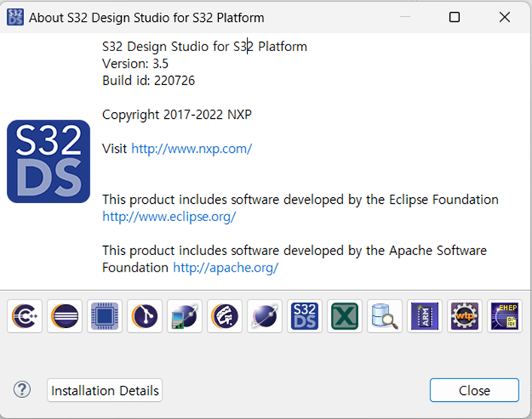Click the 'Version: 3.5' text

(135, 63)
